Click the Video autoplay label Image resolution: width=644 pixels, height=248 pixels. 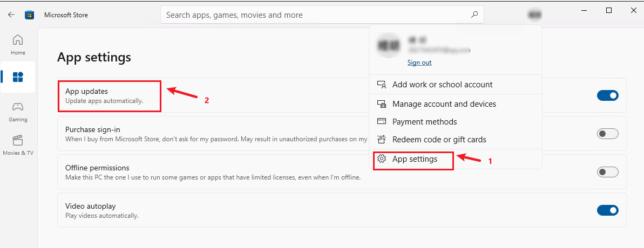click(x=89, y=206)
